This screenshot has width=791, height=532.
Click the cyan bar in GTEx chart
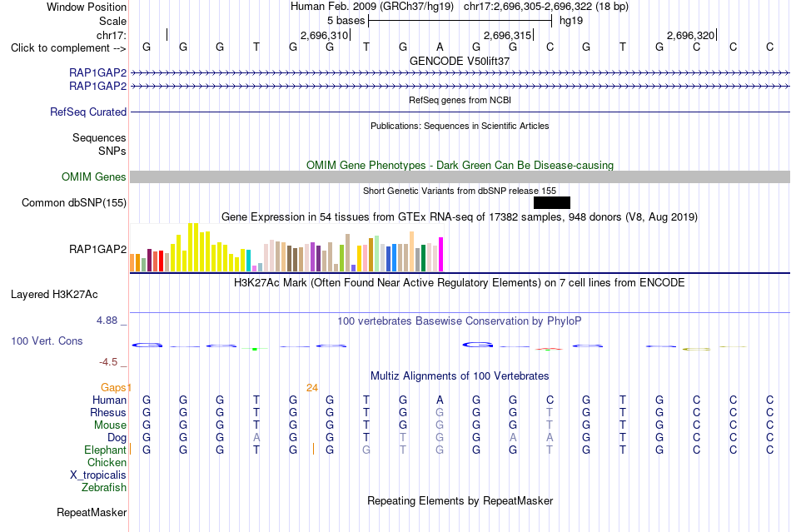coord(248,261)
